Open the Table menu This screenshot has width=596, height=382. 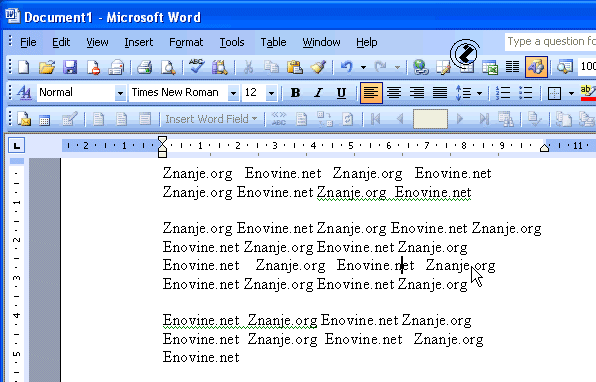pos(273,42)
